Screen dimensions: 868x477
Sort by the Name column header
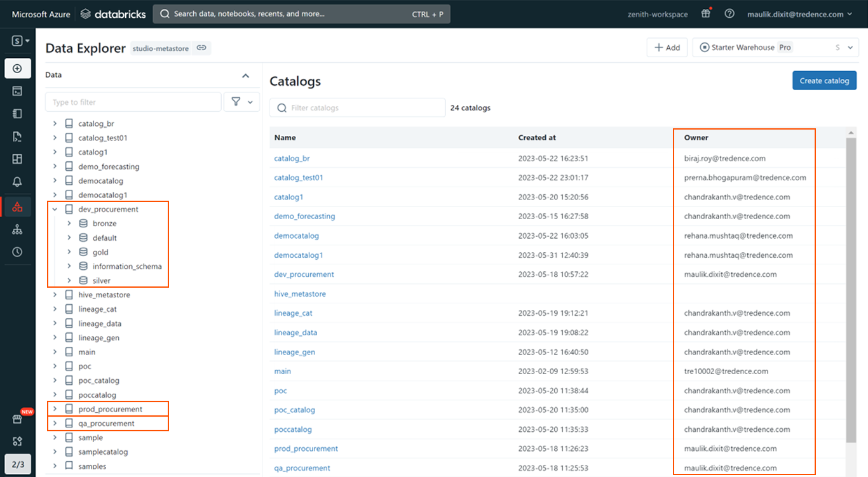click(285, 137)
